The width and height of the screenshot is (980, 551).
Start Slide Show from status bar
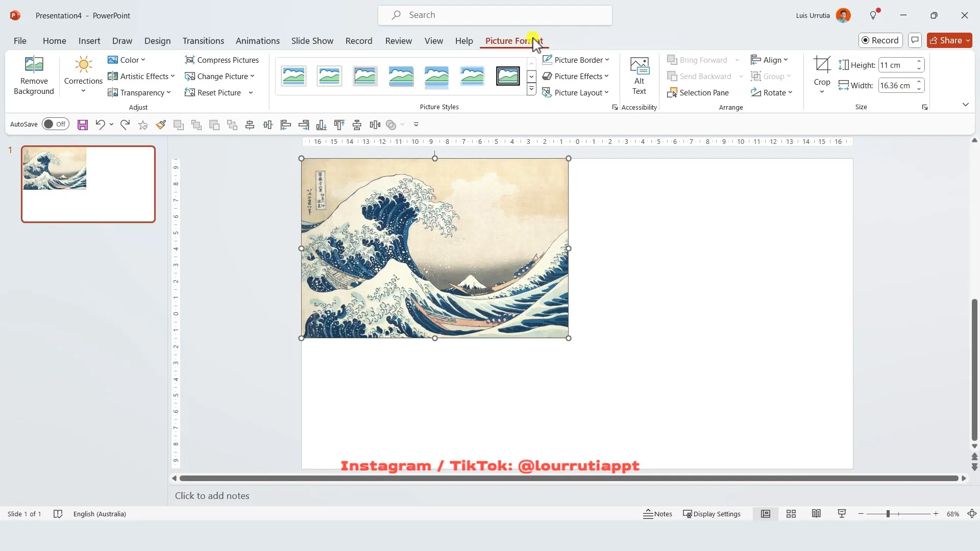pos(842,514)
